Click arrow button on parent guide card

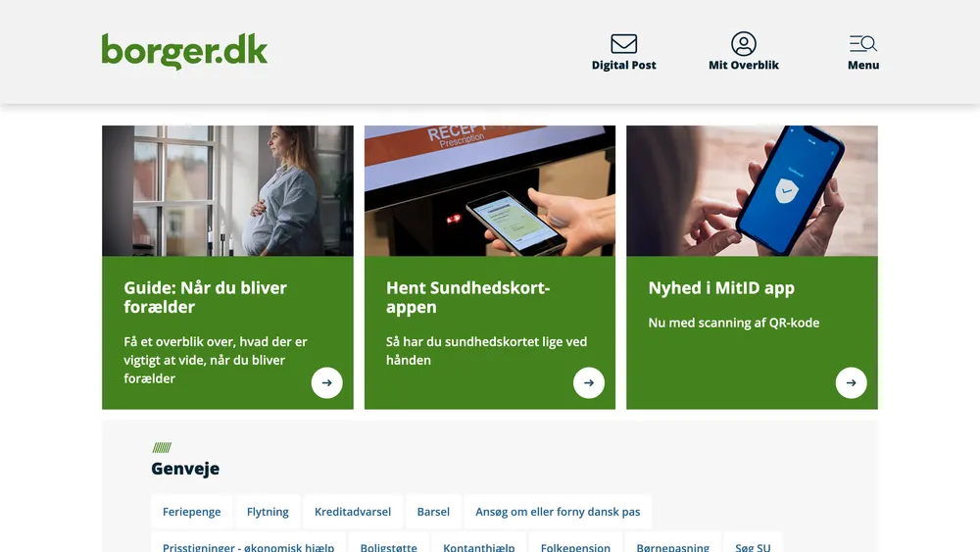pos(327,382)
